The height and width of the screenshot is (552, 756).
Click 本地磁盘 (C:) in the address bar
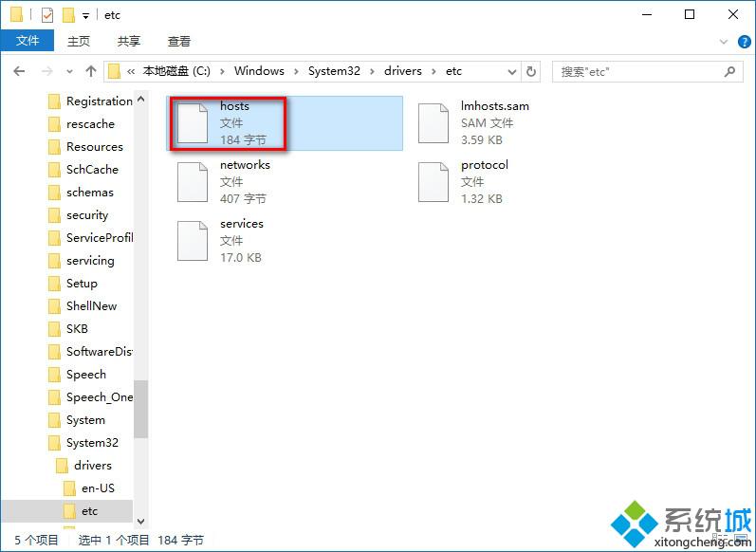[x=176, y=71]
